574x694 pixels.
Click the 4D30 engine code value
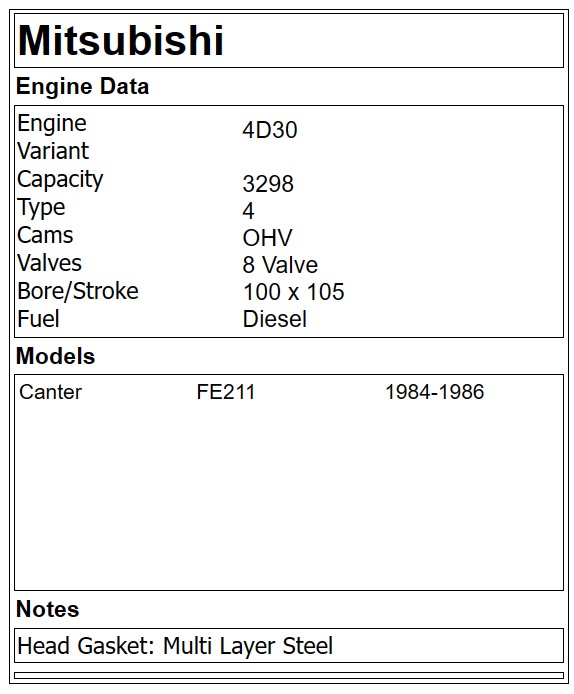click(270, 130)
